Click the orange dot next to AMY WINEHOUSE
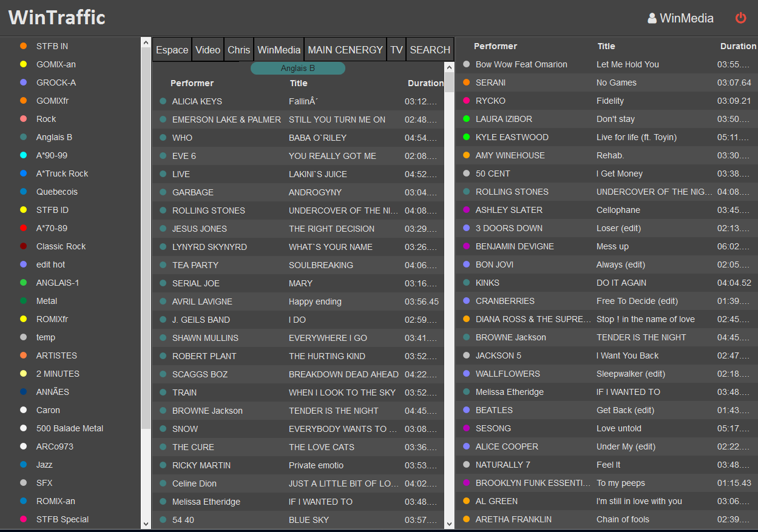 pyautogui.click(x=466, y=155)
